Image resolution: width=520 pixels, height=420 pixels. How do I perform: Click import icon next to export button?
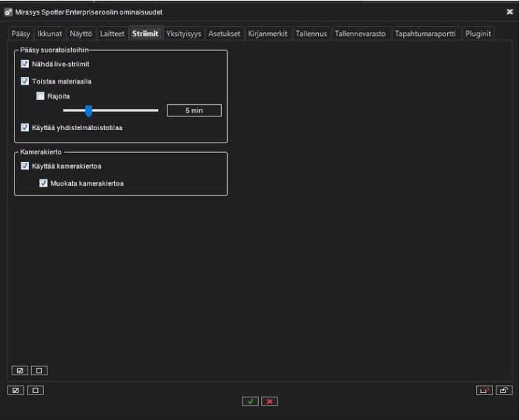504,390
